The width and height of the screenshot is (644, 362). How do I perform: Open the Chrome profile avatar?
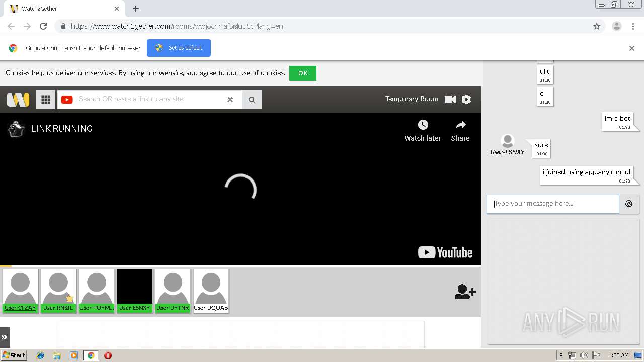[616, 26]
